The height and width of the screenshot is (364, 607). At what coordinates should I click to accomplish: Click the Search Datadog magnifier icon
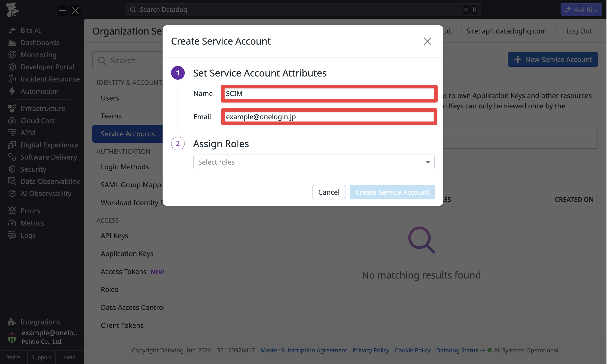click(x=133, y=10)
